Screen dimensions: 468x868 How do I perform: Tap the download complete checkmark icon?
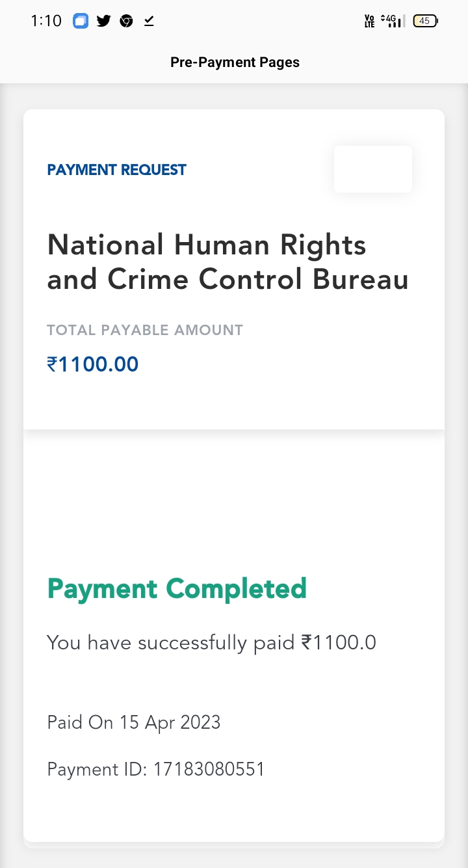point(149,21)
